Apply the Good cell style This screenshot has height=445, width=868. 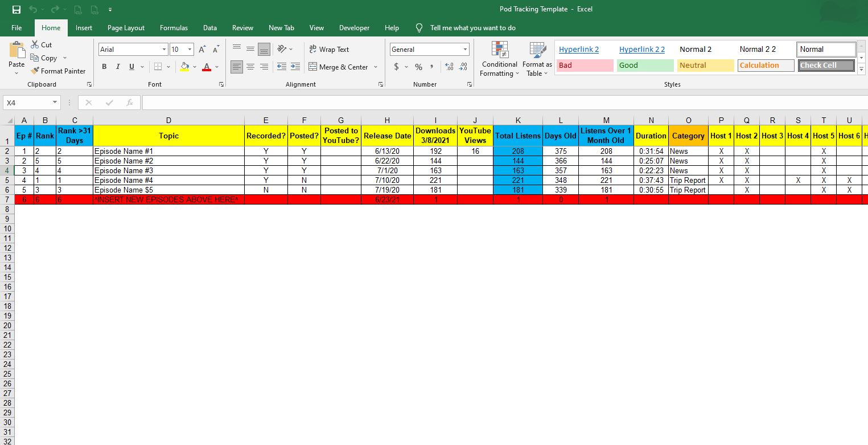coord(645,65)
